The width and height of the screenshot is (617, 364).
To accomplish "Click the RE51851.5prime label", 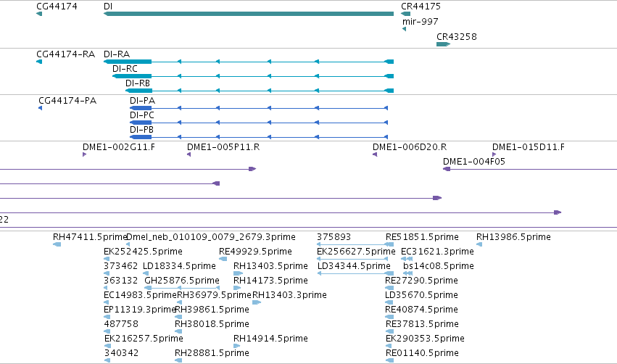I will [x=422, y=237].
